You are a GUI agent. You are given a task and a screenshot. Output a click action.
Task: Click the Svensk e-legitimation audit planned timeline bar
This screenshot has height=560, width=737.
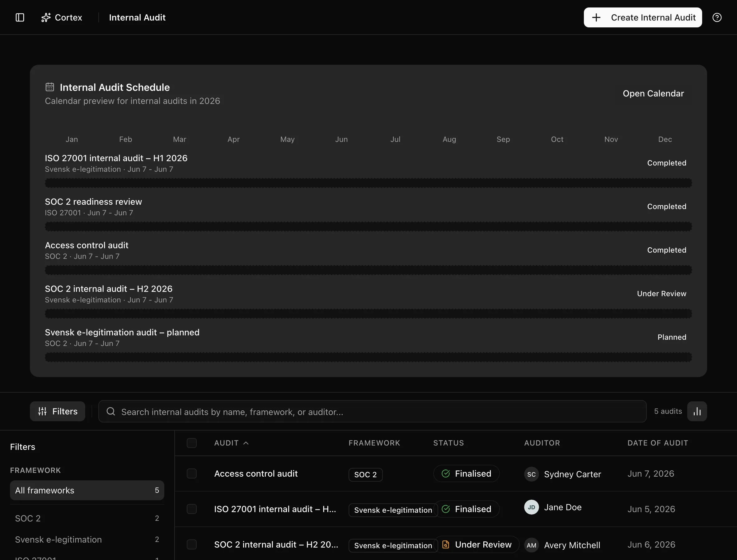coord(368,357)
